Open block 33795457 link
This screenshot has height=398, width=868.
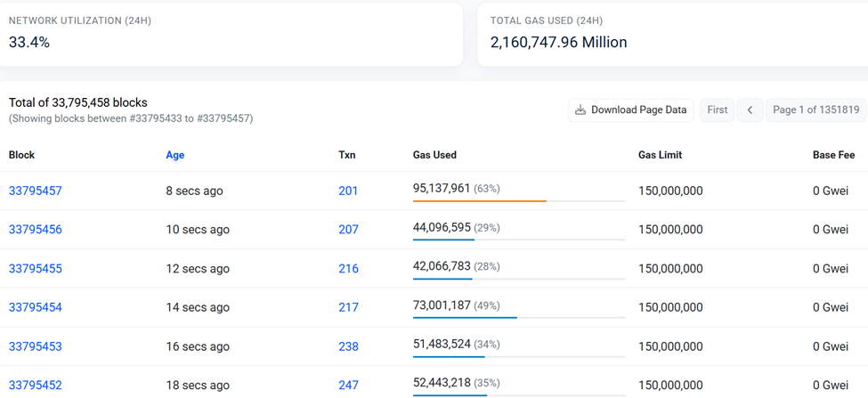[x=36, y=191]
